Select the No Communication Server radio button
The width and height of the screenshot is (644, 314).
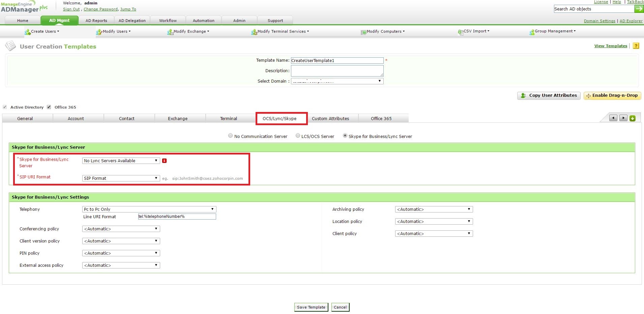pyautogui.click(x=230, y=136)
